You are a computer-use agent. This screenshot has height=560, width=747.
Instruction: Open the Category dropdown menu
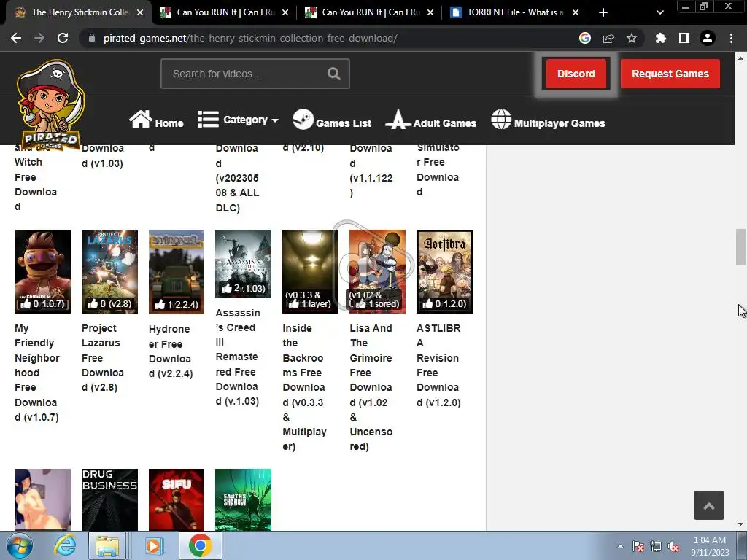[238, 120]
